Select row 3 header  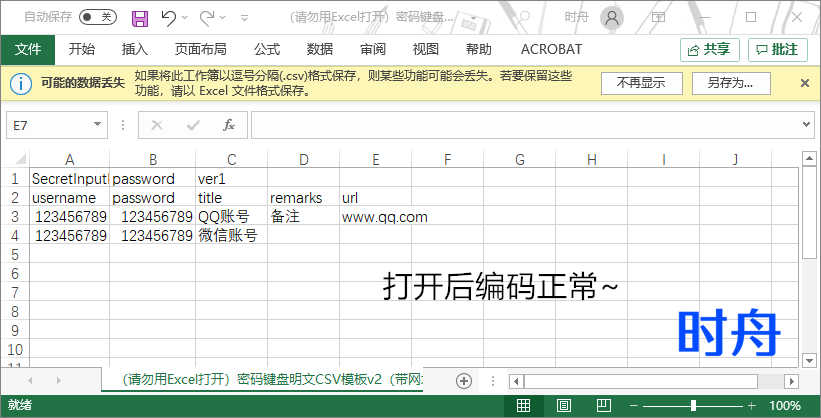(15, 216)
